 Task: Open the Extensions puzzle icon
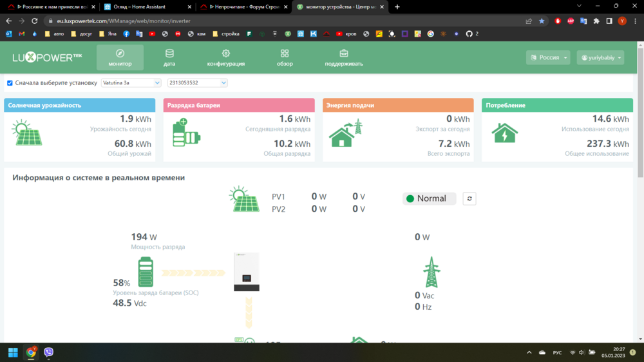point(596,21)
